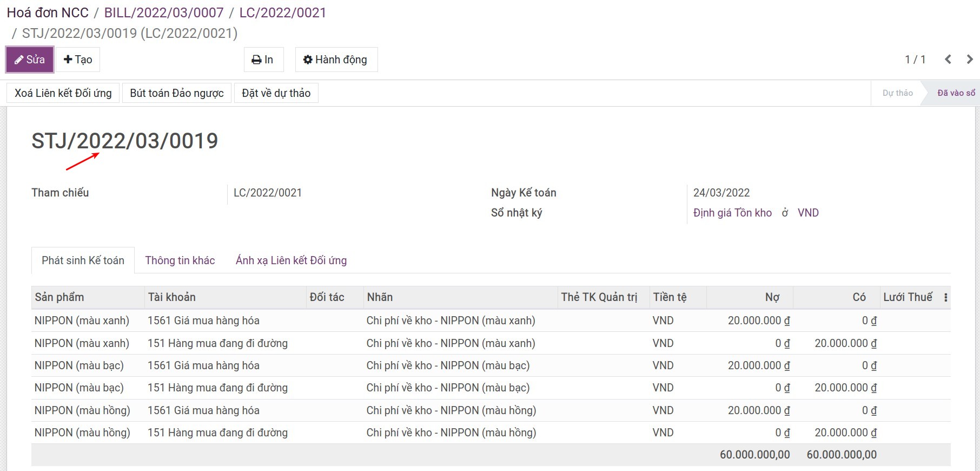The image size is (980, 471).
Task: Navigate to BILL/2022/03/0007 breadcrumb
Action: (164, 12)
